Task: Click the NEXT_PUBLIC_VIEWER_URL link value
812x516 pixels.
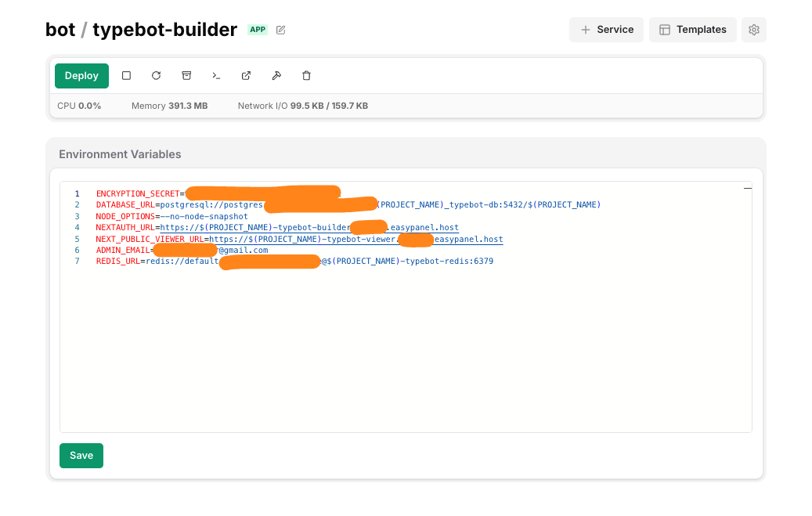Action: pos(356,240)
